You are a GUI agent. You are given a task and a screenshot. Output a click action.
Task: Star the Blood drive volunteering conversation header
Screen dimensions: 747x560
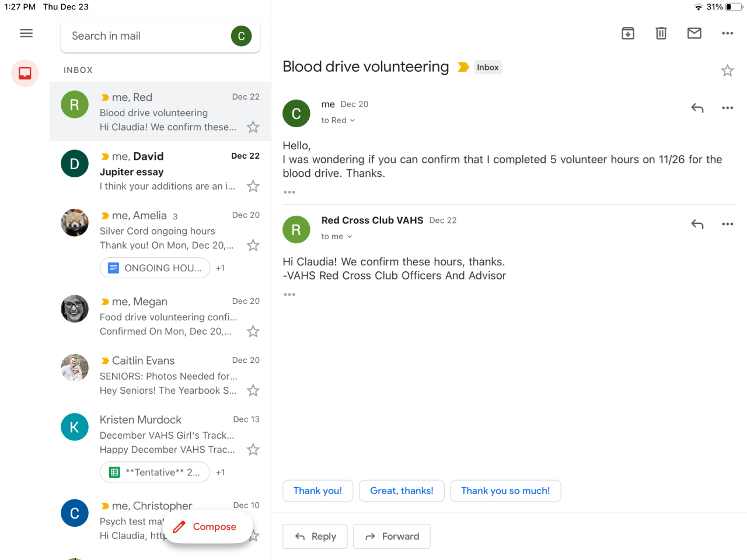click(x=727, y=71)
